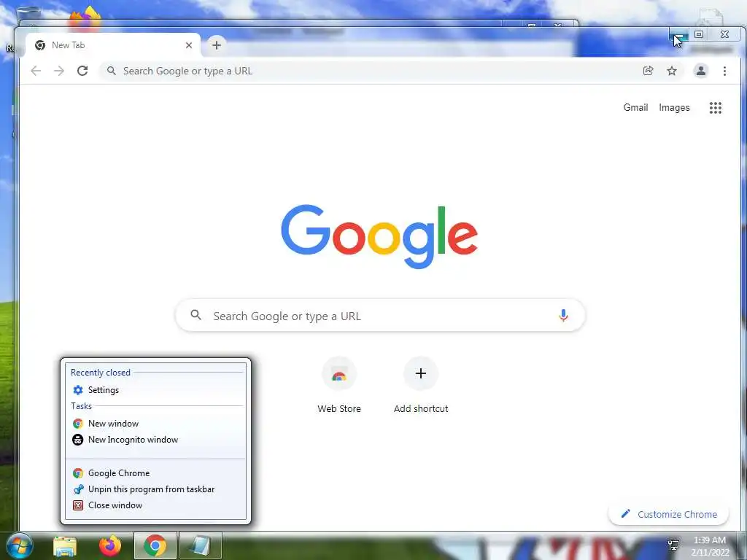747x560 pixels.
Task: Select Unpin this program from taskbar
Action: click(x=155, y=489)
